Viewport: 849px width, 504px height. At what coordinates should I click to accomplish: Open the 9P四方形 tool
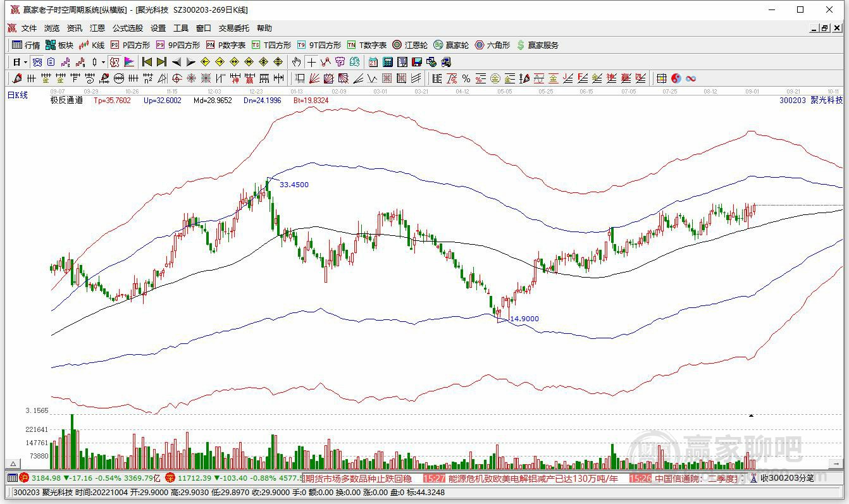(178, 45)
